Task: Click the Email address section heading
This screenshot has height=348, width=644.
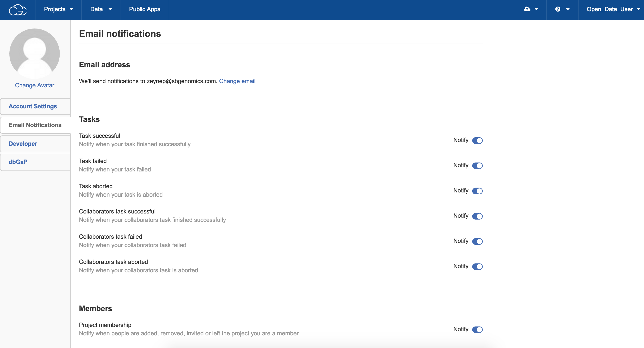Action: pos(104,65)
